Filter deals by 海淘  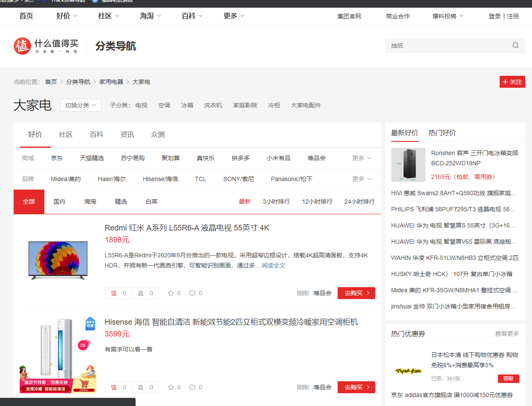pos(90,202)
